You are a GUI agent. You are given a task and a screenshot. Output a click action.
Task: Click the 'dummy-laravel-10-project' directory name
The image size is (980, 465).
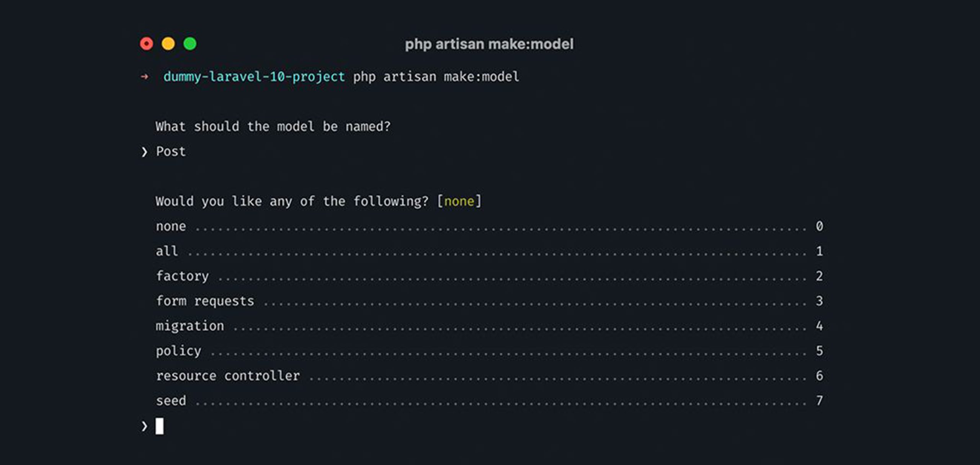click(x=254, y=77)
